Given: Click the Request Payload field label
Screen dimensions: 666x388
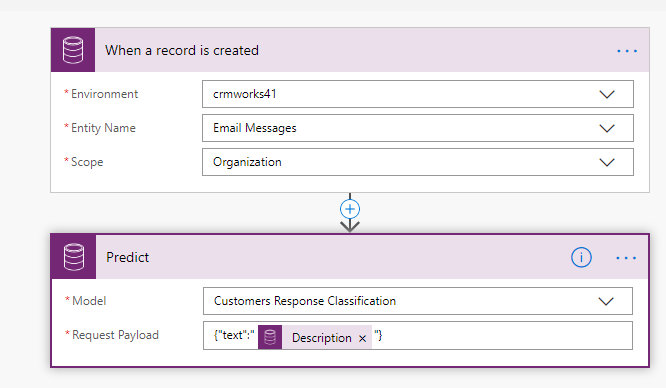Looking at the screenshot, I should pos(116,335).
